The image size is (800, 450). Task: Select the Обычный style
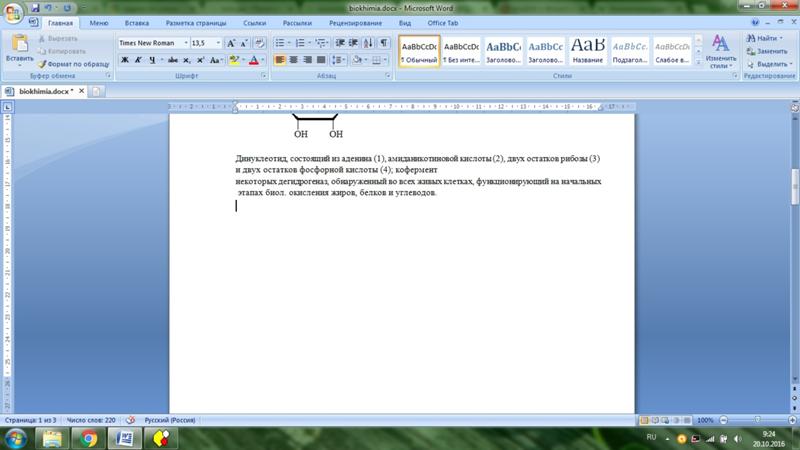click(x=419, y=51)
